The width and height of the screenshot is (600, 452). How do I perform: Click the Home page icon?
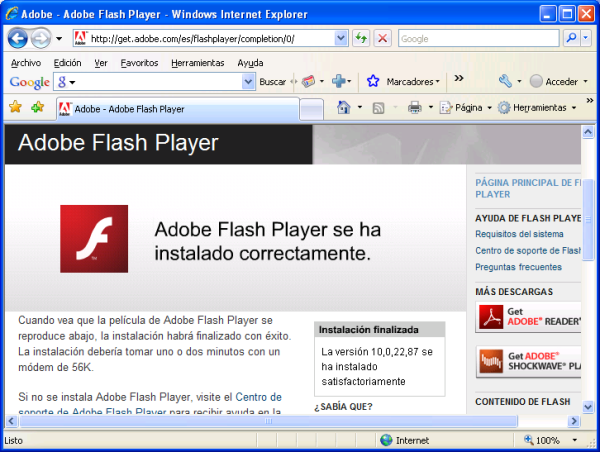coord(343,107)
